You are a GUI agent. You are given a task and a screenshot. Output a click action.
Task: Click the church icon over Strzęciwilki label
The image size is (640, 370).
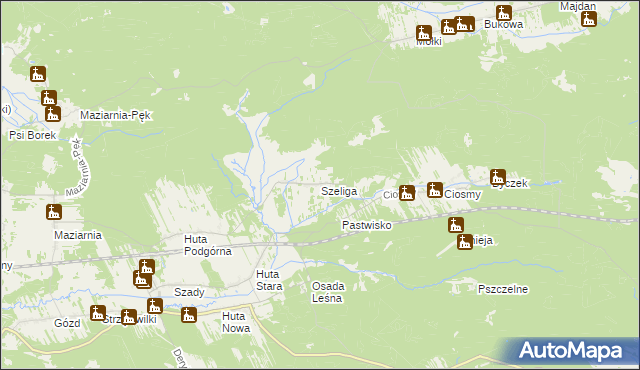[129, 317]
